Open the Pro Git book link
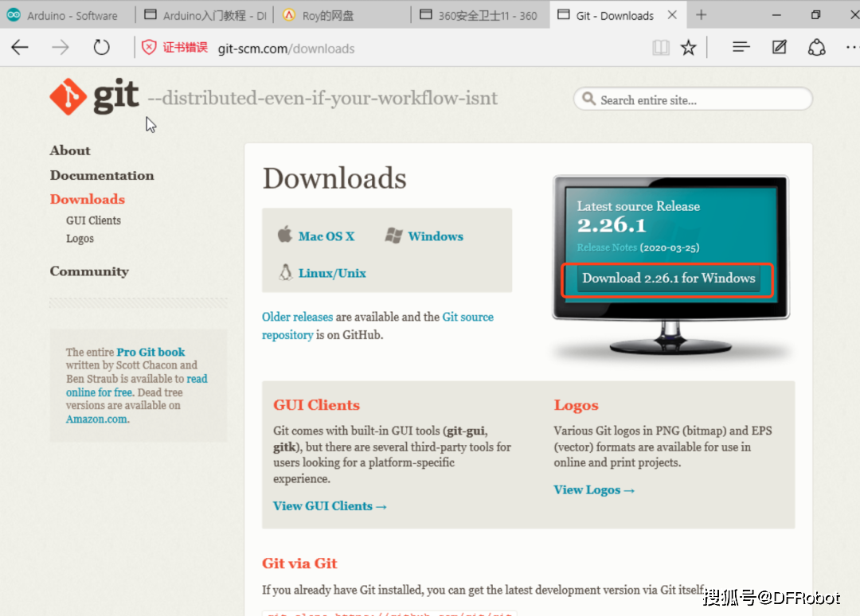 [150, 352]
